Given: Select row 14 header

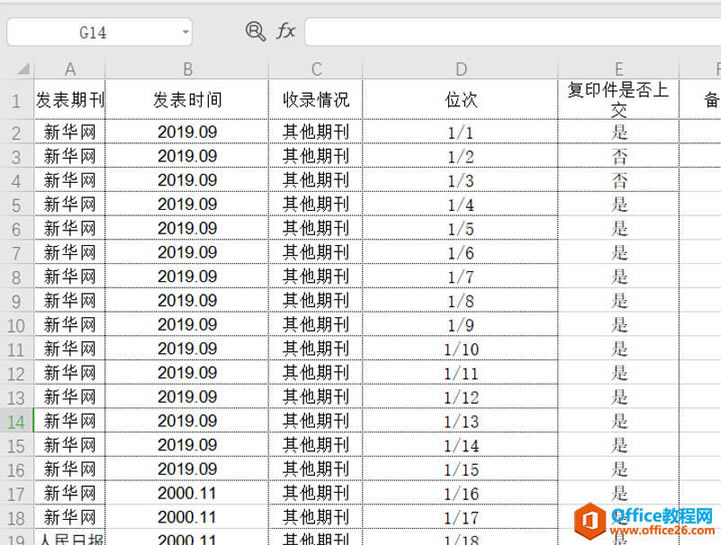Looking at the screenshot, I should click(17, 421).
